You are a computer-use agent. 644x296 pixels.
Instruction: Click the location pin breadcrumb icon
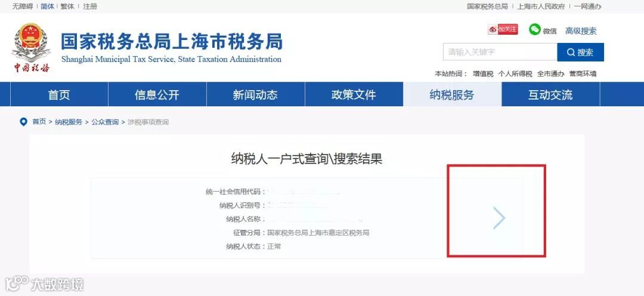click(x=23, y=122)
